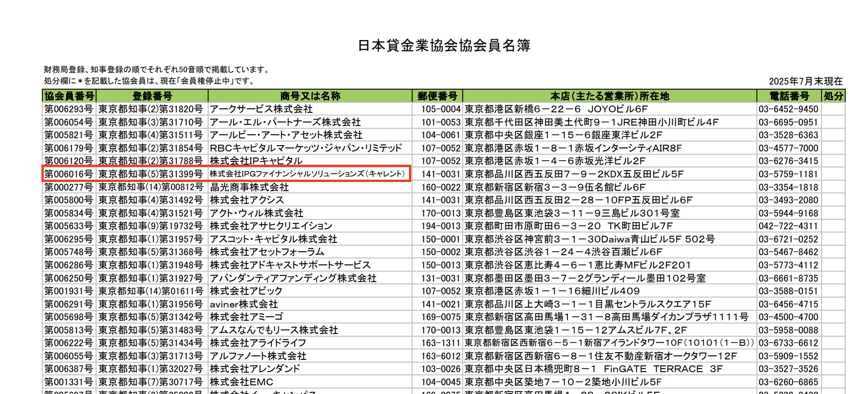Image resolution: width=868 pixels, height=394 pixels.
Task: Click company name アール・エル・パートナーズ株式会社
Action: [285, 122]
